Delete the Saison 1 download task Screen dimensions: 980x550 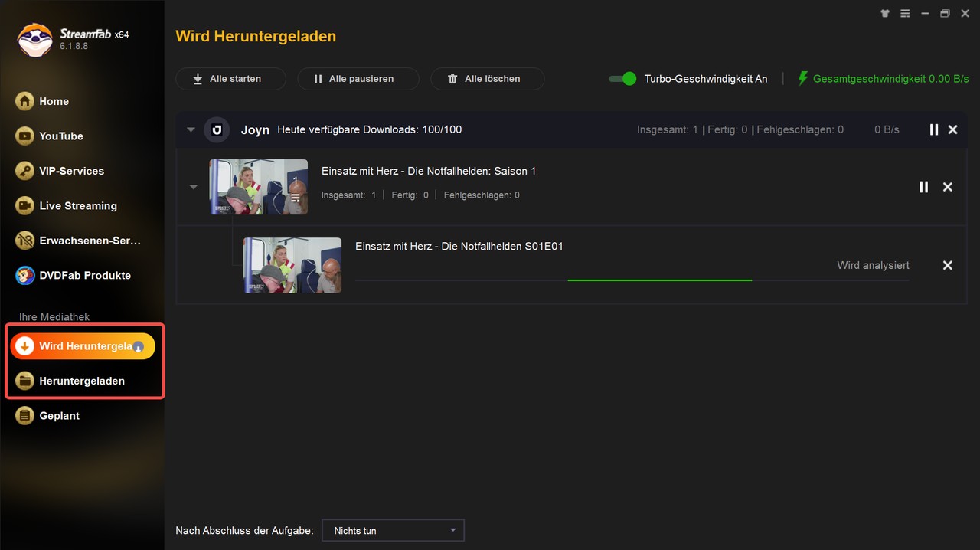[x=948, y=187]
